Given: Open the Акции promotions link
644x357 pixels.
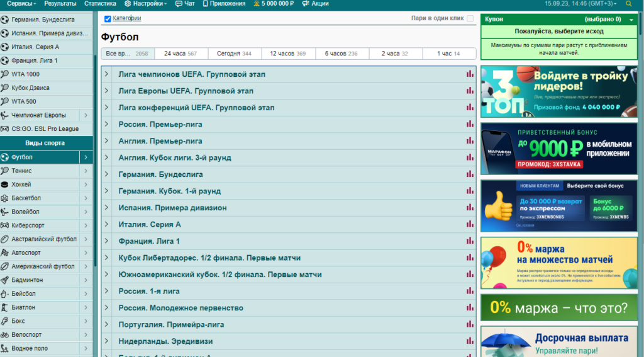Looking at the screenshot, I should 316,4.
